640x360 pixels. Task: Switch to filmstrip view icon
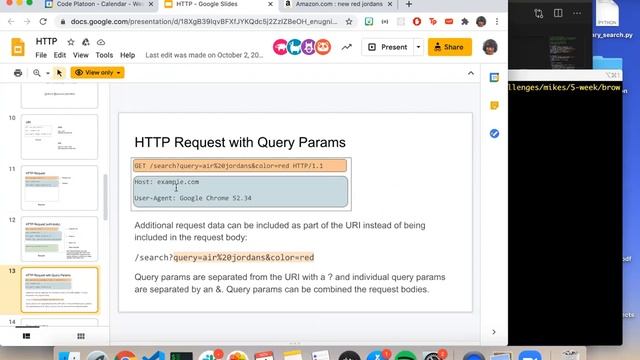(27, 336)
